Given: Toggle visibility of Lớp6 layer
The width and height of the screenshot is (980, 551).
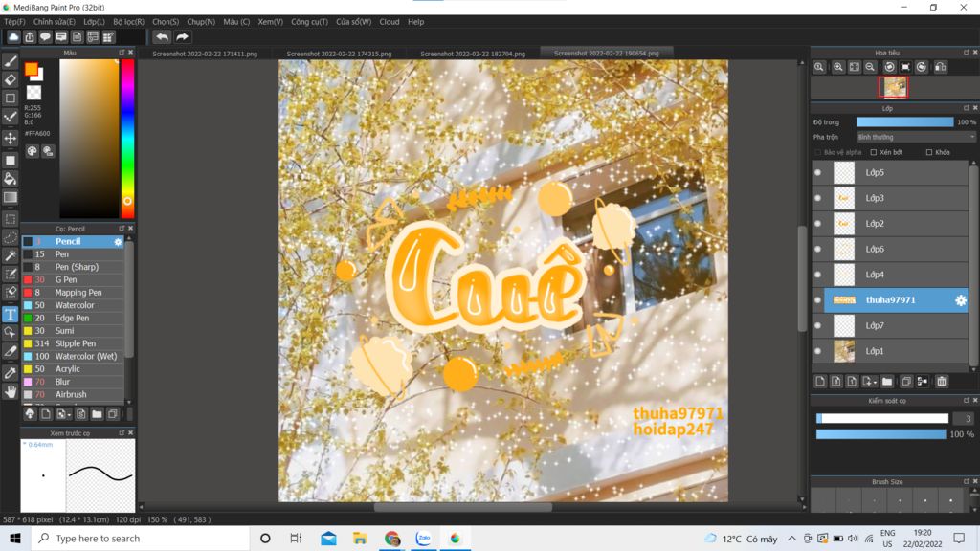Looking at the screenshot, I should click(x=817, y=250).
